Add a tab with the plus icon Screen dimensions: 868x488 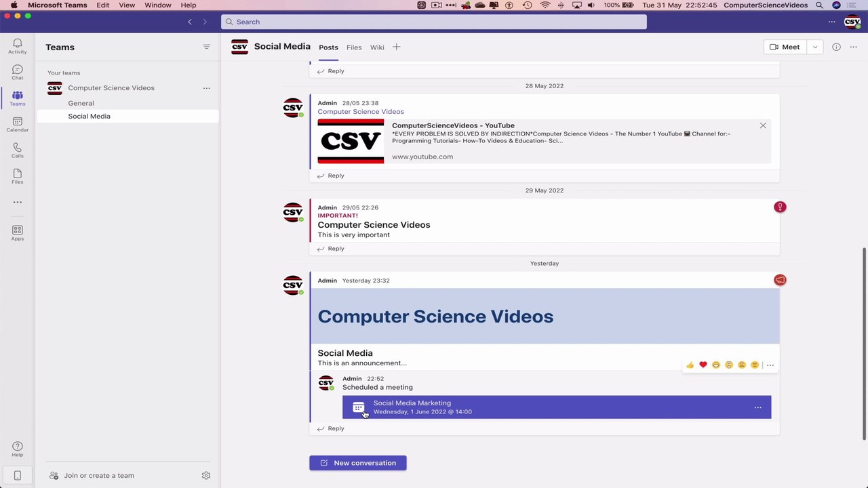(x=397, y=47)
